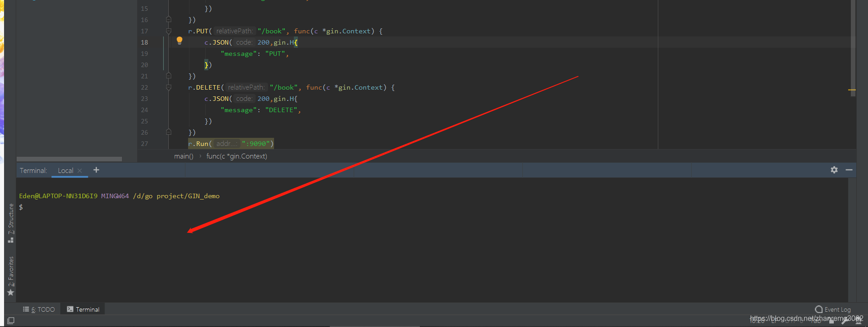Click the Eden@LAPTOP-NN31D6I9 terminal text
The image size is (868, 327).
[x=58, y=196]
